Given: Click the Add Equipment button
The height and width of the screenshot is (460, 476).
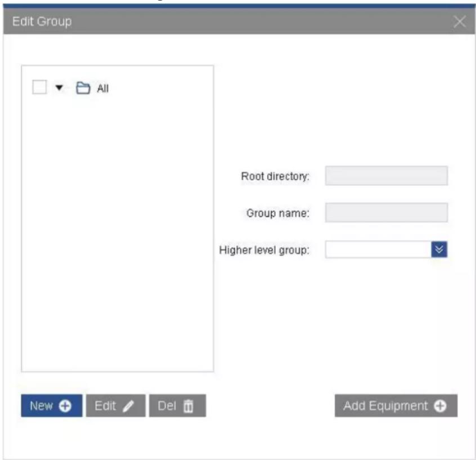Looking at the screenshot, I should coord(396,405).
